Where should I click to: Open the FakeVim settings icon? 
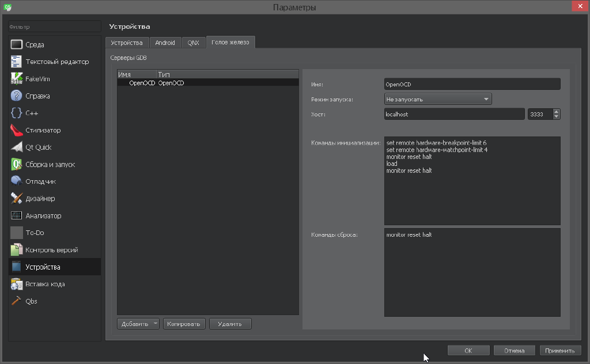coord(16,79)
